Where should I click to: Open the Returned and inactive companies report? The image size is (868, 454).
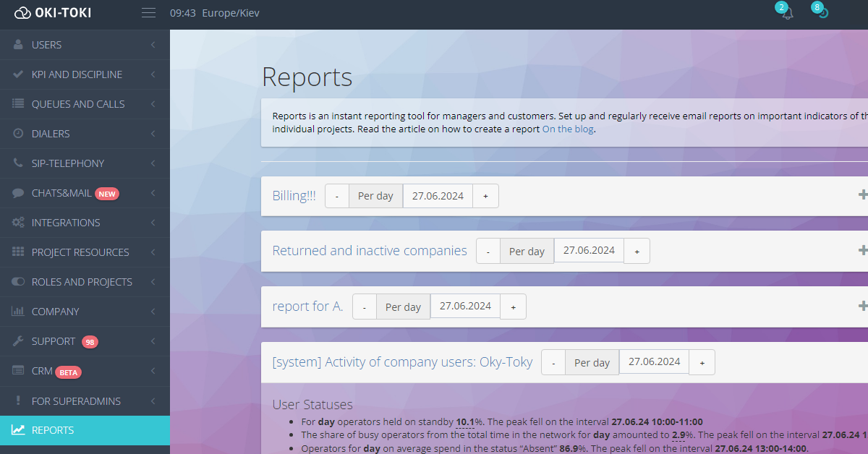[x=369, y=251]
